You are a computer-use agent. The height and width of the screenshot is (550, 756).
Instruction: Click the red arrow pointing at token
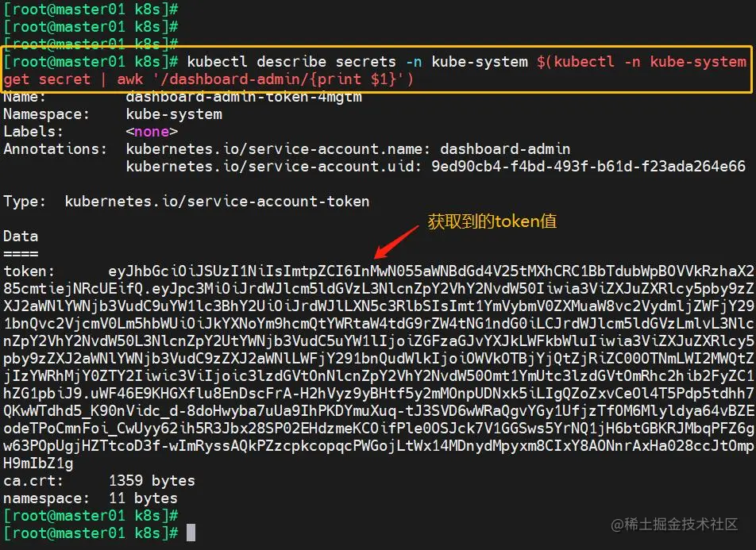396,241
